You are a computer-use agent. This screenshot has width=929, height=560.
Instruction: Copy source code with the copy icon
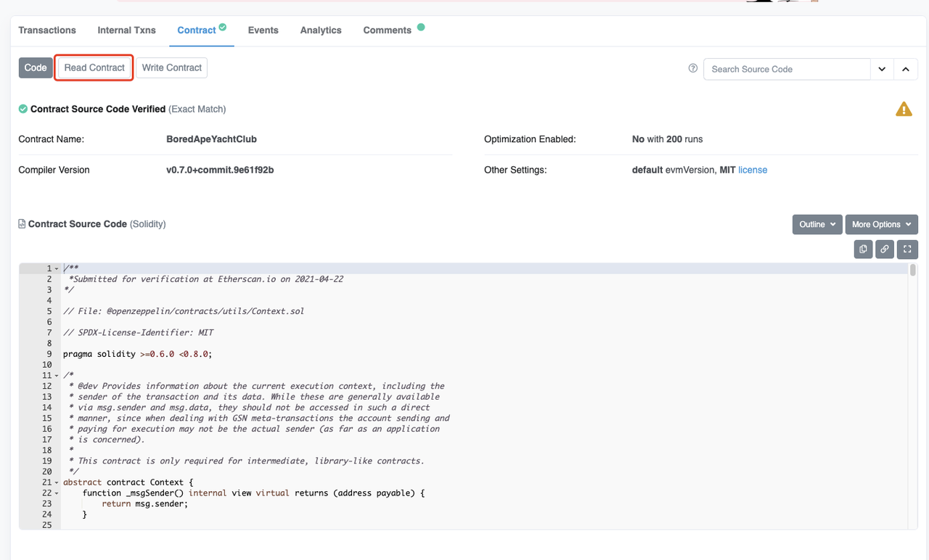pos(863,249)
